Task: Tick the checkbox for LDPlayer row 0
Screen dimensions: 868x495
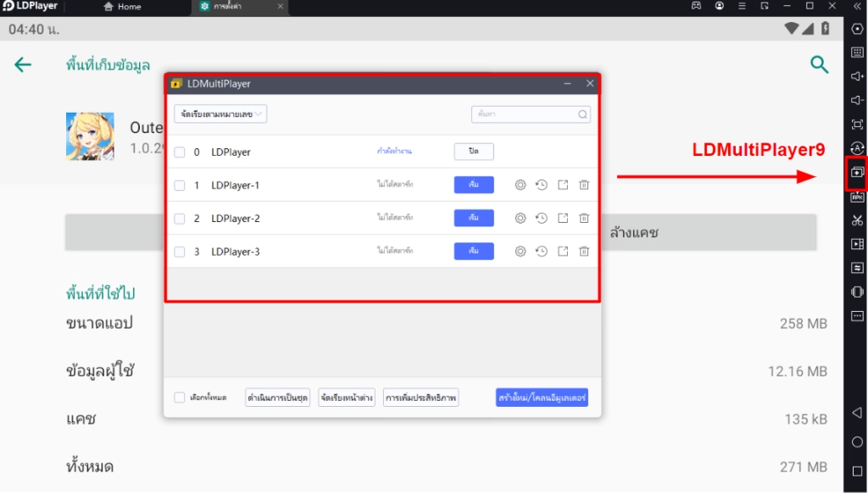Action: point(180,153)
